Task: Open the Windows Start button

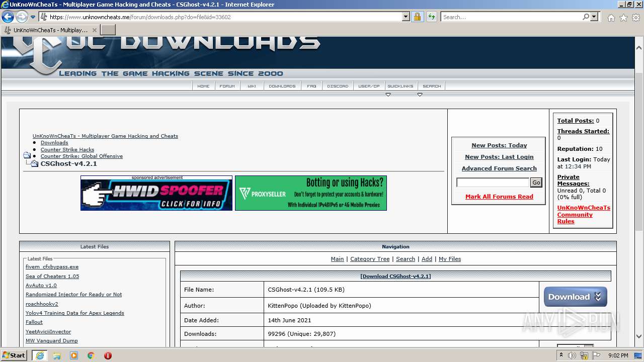Action: [x=14, y=355]
